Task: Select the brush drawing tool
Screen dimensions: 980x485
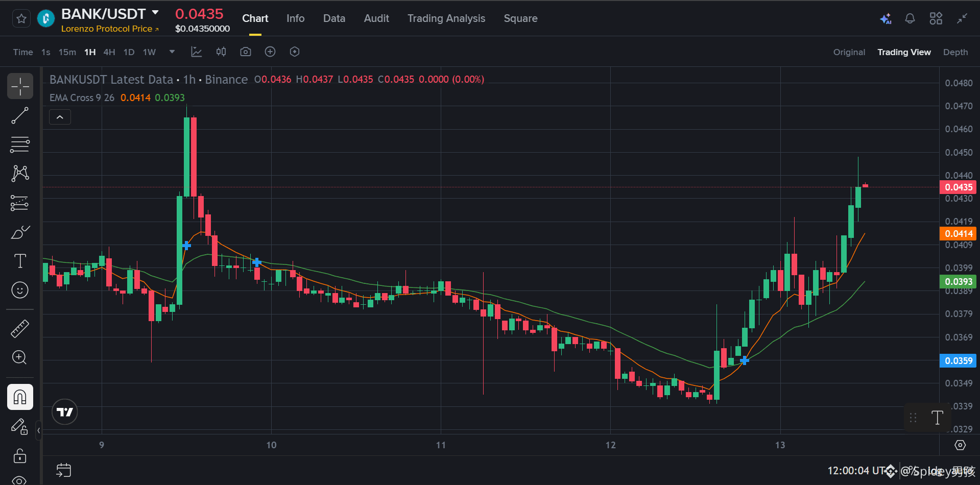Action: click(20, 232)
